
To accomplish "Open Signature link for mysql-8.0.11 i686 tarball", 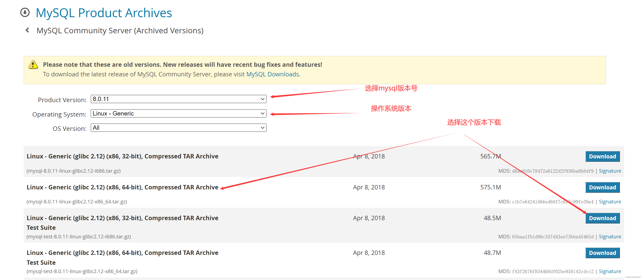I will [x=610, y=171].
